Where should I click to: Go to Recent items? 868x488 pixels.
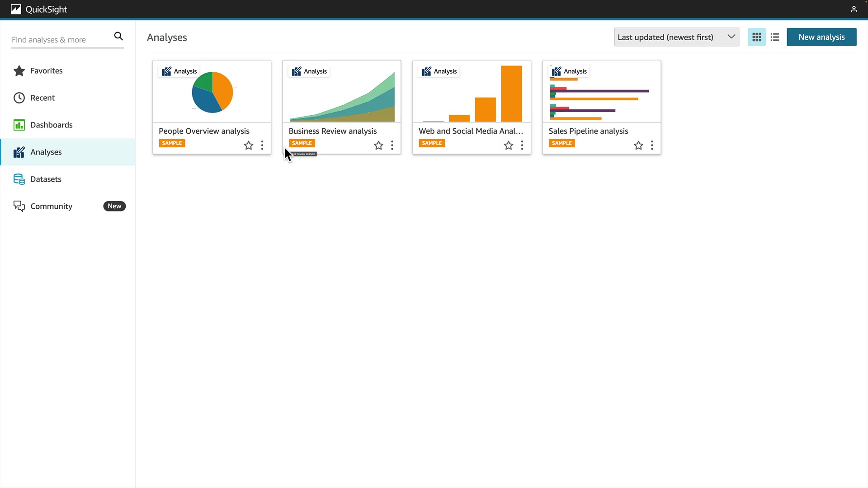click(42, 98)
